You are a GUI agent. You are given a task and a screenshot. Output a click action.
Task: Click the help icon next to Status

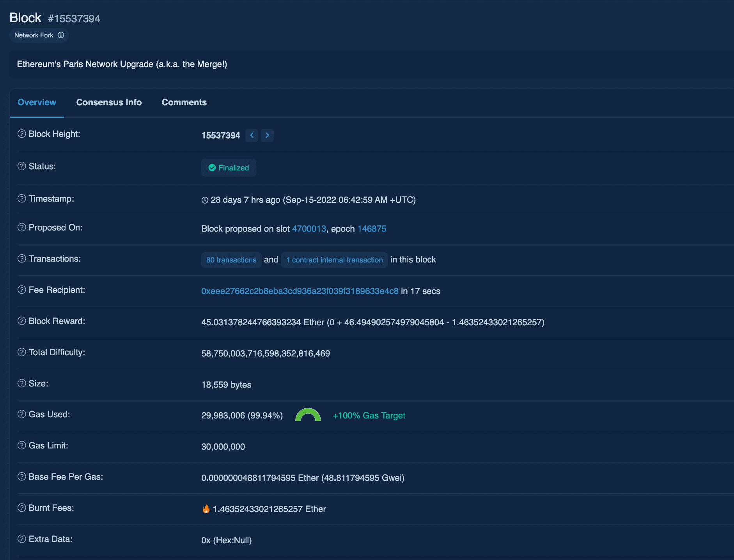click(x=22, y=166)
